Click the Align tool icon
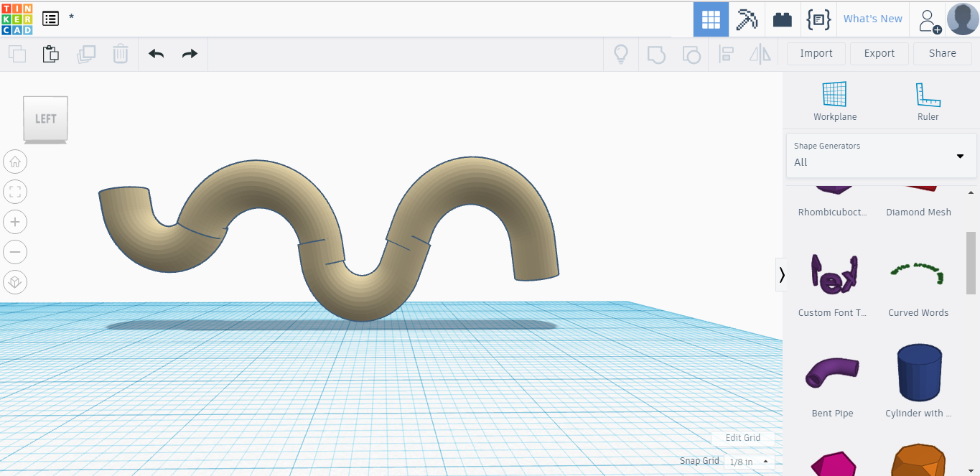Image resolution: width=980 pixels, height=476 pixels. (x=726, y=54)
